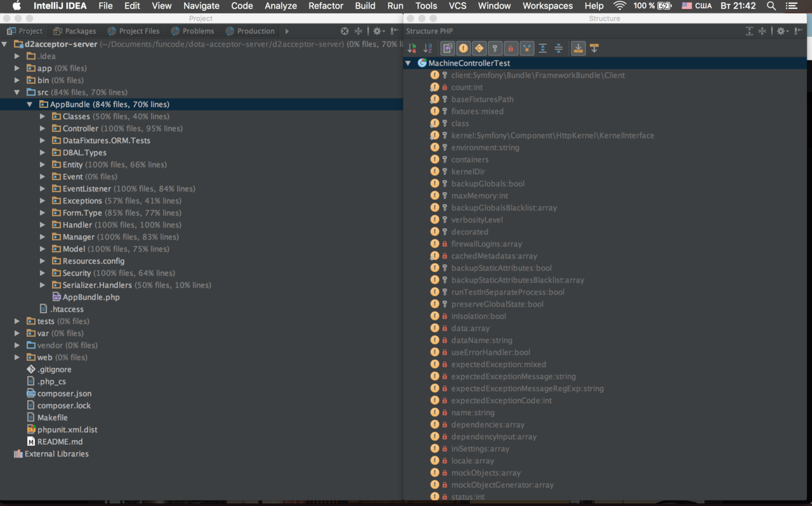Click the composer.json file icon
This screenshot has width=812, height=506.
(31, 394)
